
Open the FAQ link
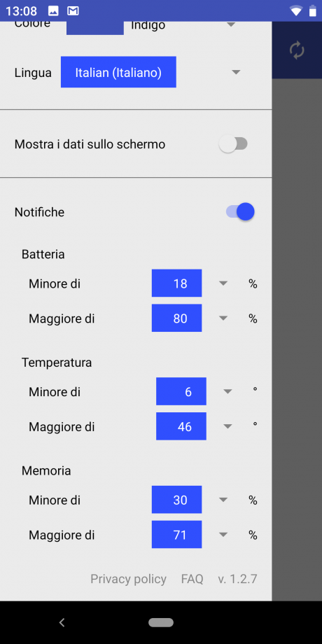click(192, 579)
